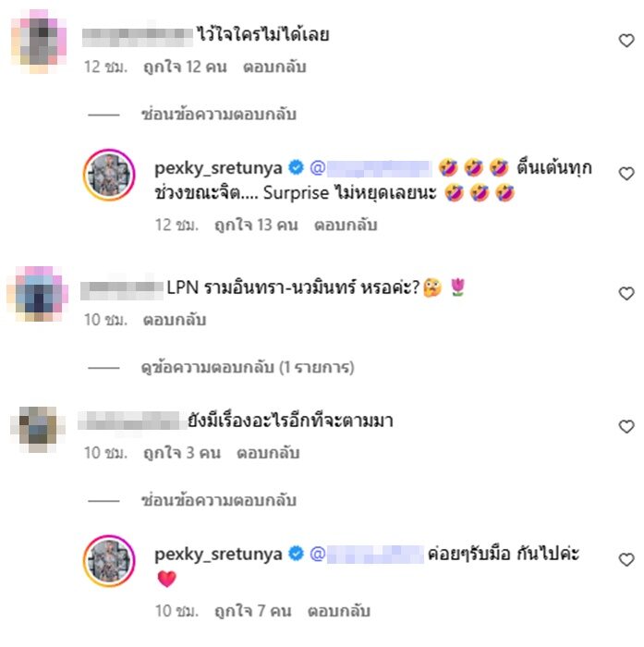Open pexky_sretunya avatar in the first reply

(109, 175)
